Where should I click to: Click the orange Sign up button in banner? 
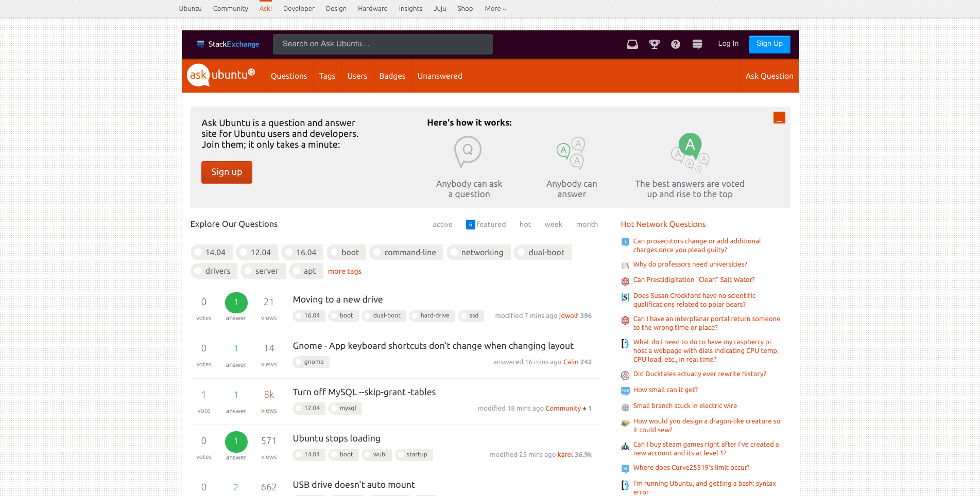coord(227,172)
